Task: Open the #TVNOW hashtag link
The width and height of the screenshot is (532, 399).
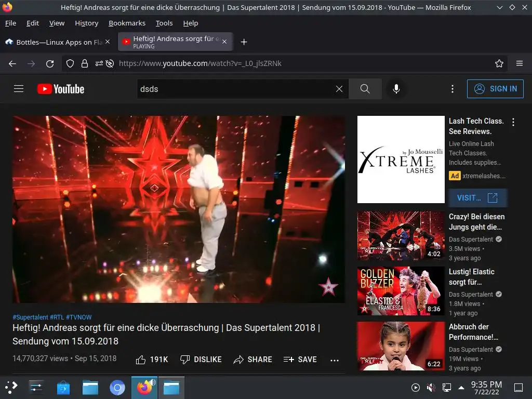Action: [79, 317]
